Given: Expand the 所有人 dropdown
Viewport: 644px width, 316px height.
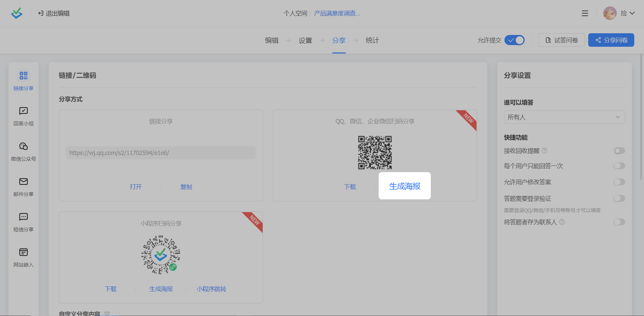Looking at the screenshot, I should point(564,117).
